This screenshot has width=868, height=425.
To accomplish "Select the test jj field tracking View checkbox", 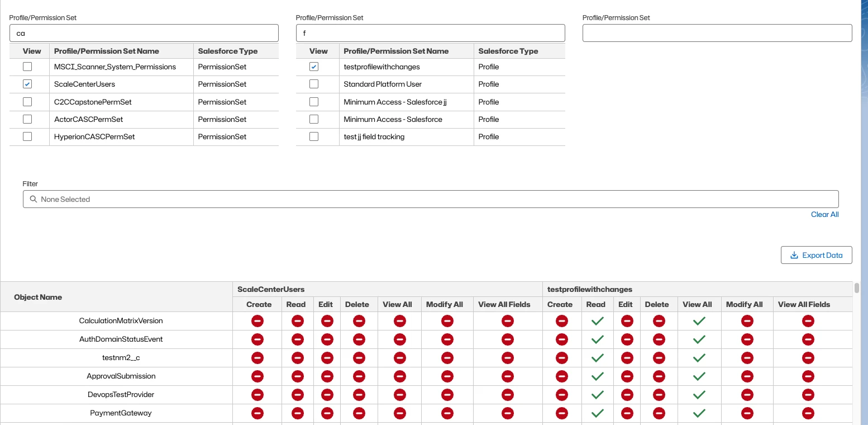I will click(314, 136).
